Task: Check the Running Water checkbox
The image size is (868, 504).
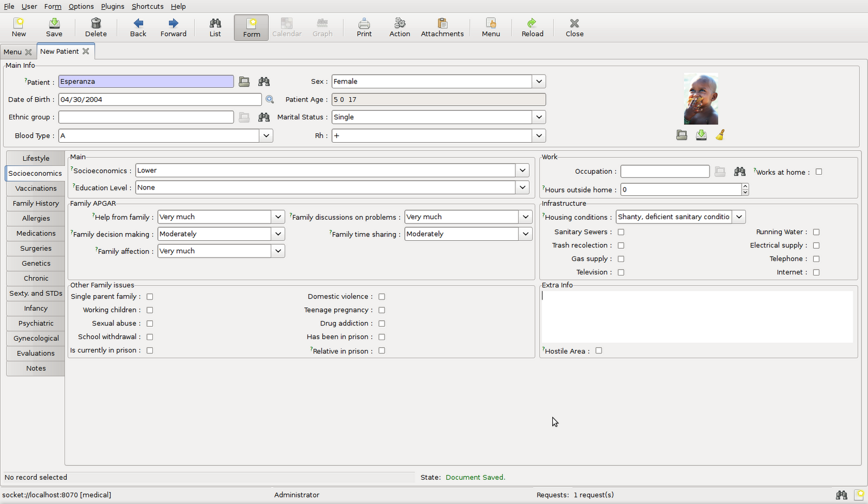Action: click(816, 232)
